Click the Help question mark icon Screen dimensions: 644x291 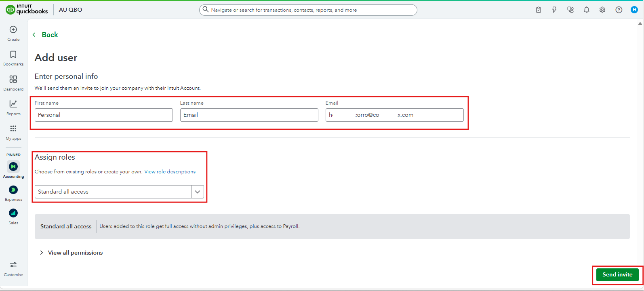[x=619, y=10]
